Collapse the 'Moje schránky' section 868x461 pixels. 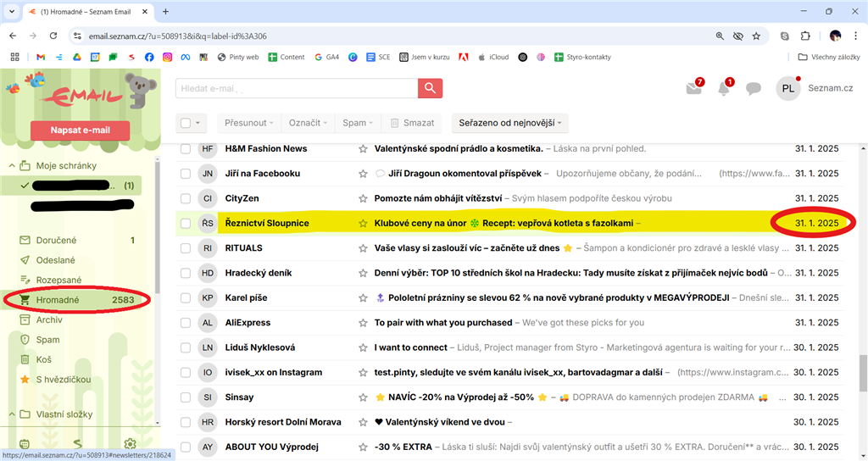(12, 166)
